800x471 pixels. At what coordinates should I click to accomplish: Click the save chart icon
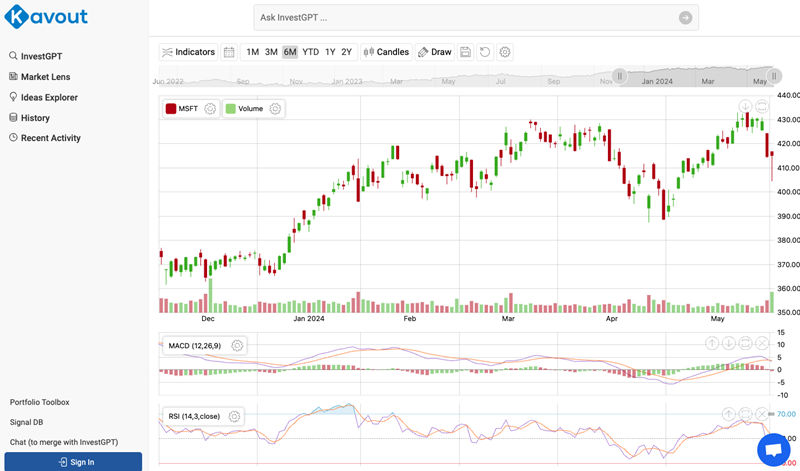click(x=466, y=52)
